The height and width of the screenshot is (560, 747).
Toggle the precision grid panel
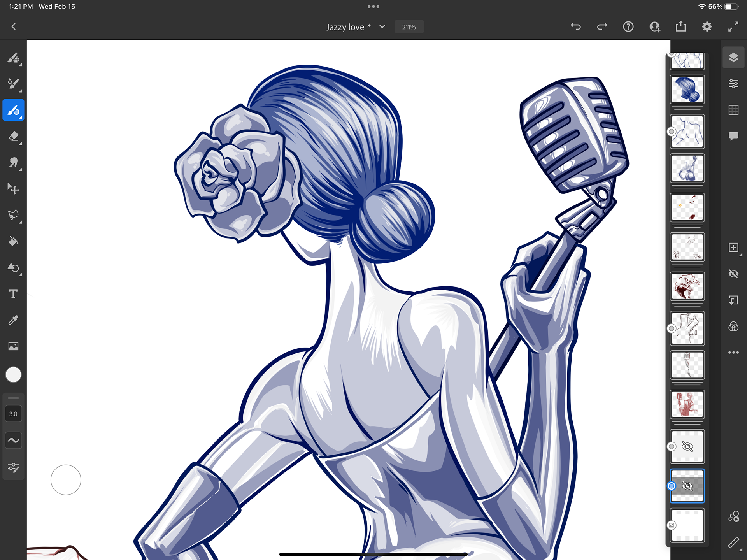coord(733,110)
